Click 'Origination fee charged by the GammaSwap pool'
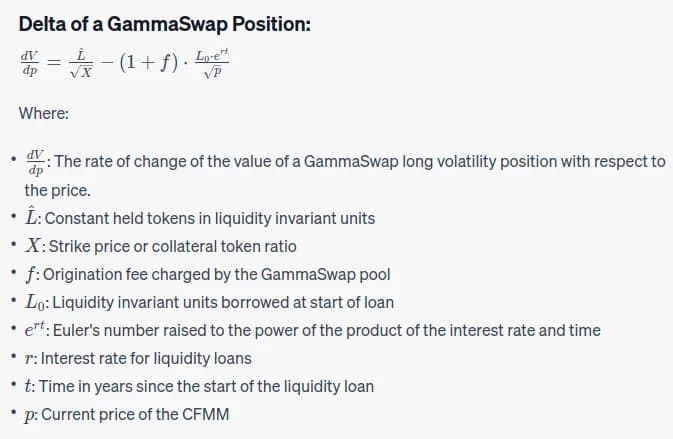Viewport: 673px width, 439px height. tap(216, 275)
